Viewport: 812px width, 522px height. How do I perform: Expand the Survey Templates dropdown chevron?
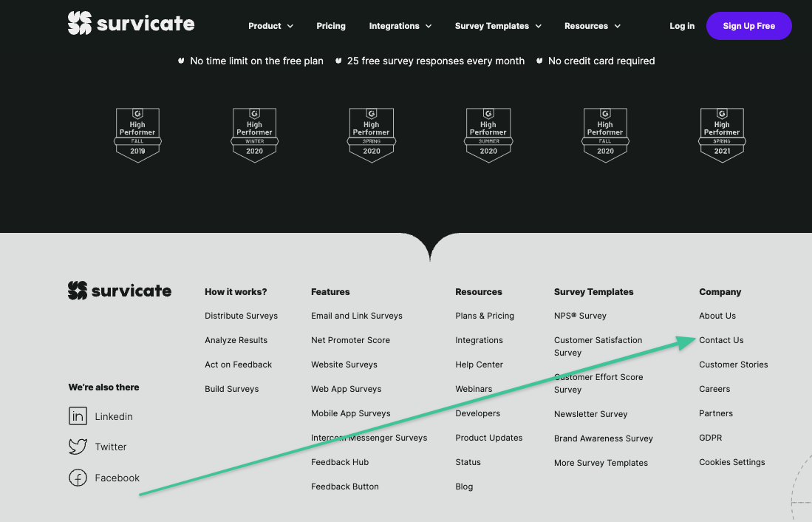click(x=538, y=26)
